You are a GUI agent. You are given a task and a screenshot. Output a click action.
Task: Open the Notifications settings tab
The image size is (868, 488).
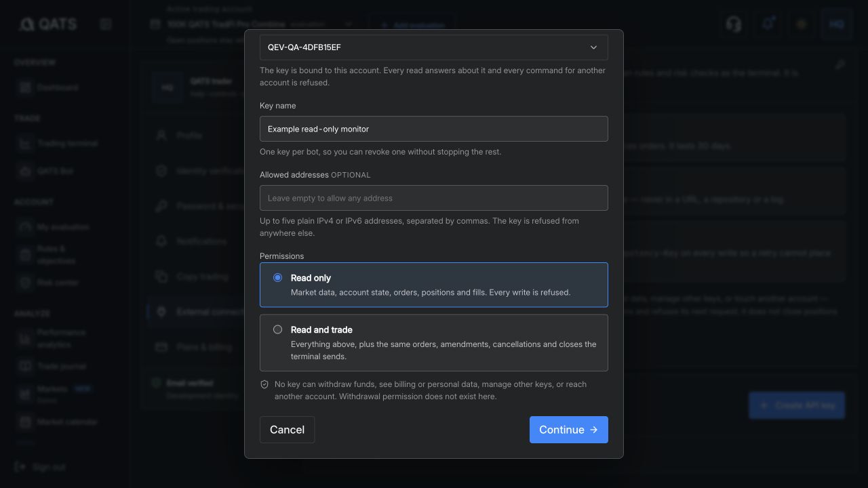point(197,241)
